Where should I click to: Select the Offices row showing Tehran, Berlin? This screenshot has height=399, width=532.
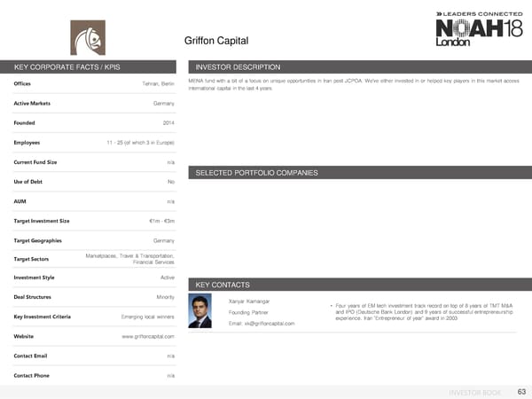(92, 83)
